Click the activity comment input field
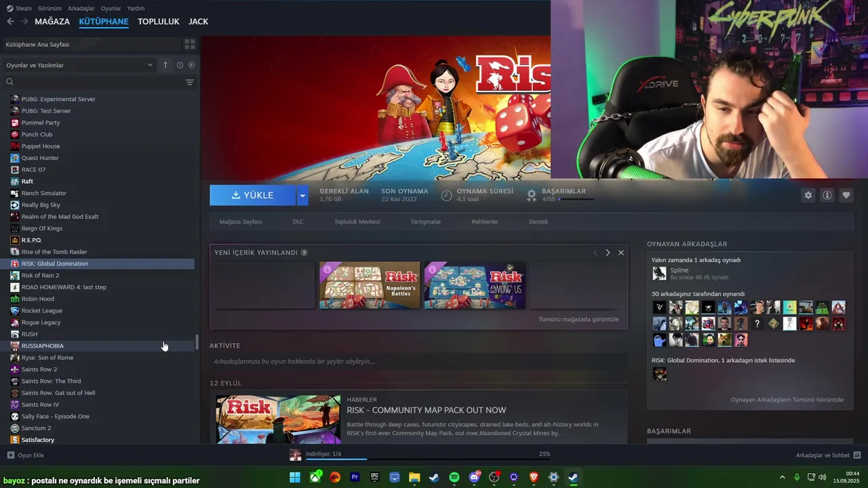The image size is (868, 488). point(418,361)
